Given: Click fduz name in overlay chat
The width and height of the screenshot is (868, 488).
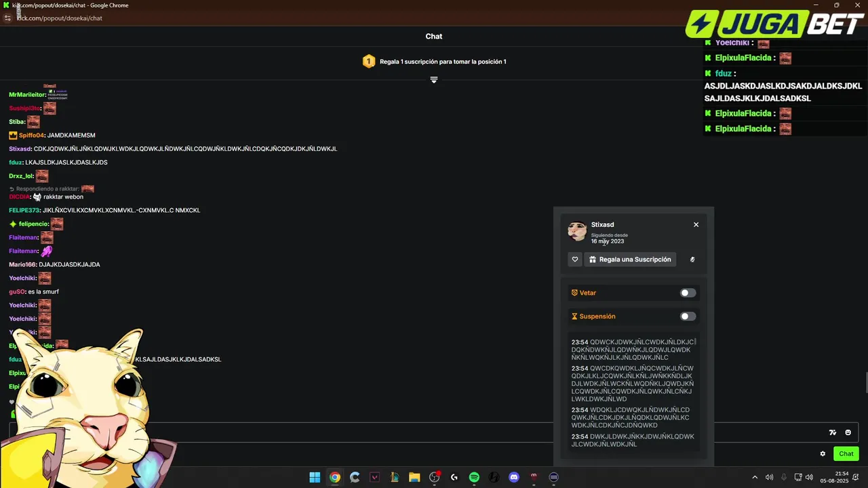Looking at the screenshot, I should (724, 73).
